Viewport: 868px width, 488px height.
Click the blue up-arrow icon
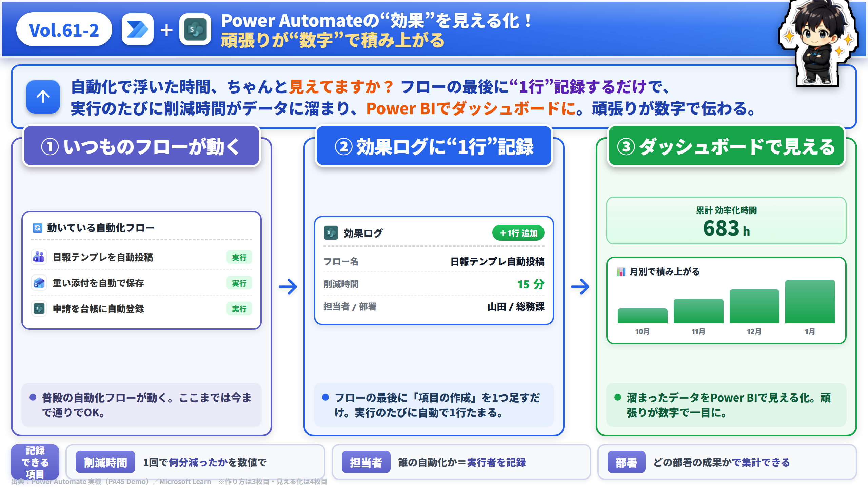(43, 97)
